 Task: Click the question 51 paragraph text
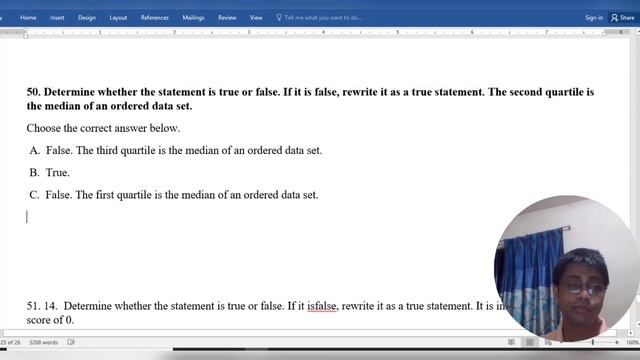265,313
